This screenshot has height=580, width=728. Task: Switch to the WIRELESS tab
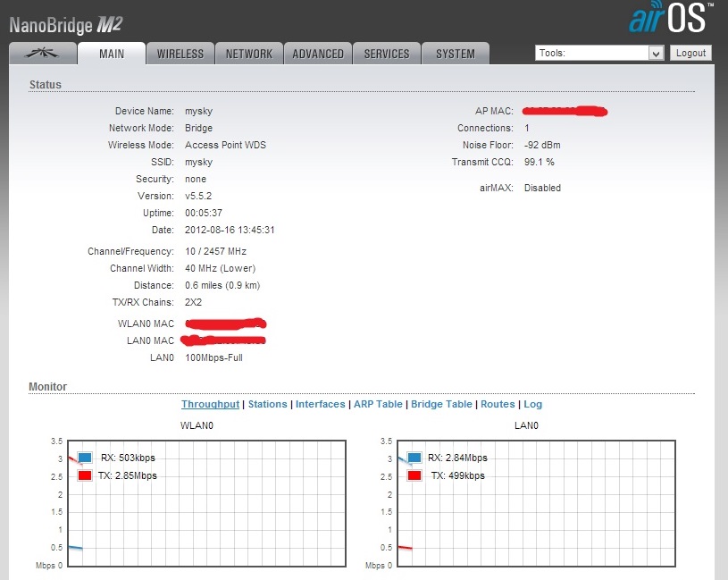tap(180, 54)
